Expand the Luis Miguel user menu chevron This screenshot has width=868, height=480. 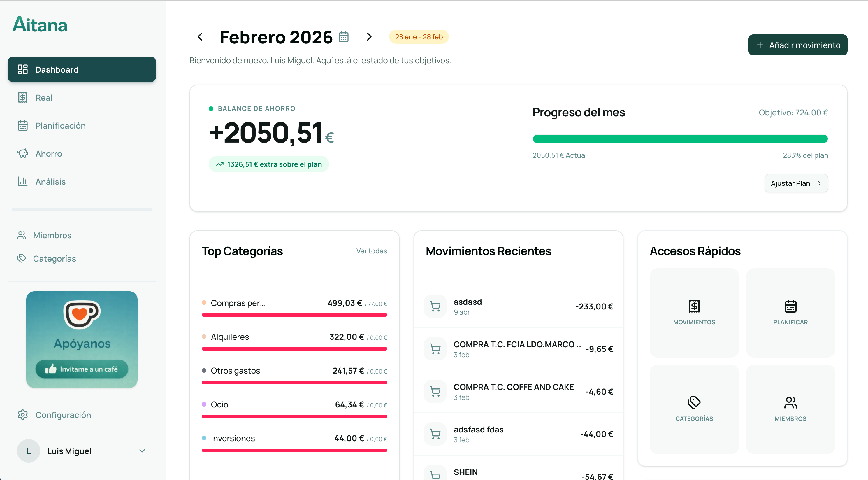[142, 451]
